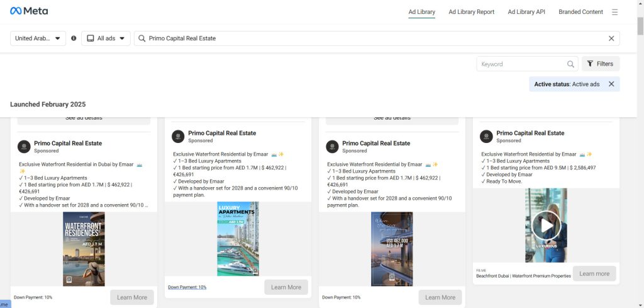Click the Launched February 2025 heading
Viewport: 644px width, 308px height.
click(48, 104)
